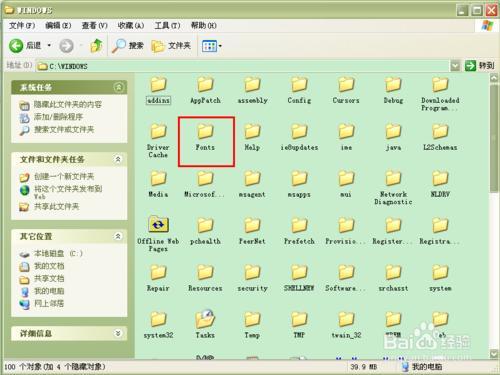Select the java folder icon
500x375 pixels.
pos(393,132)
